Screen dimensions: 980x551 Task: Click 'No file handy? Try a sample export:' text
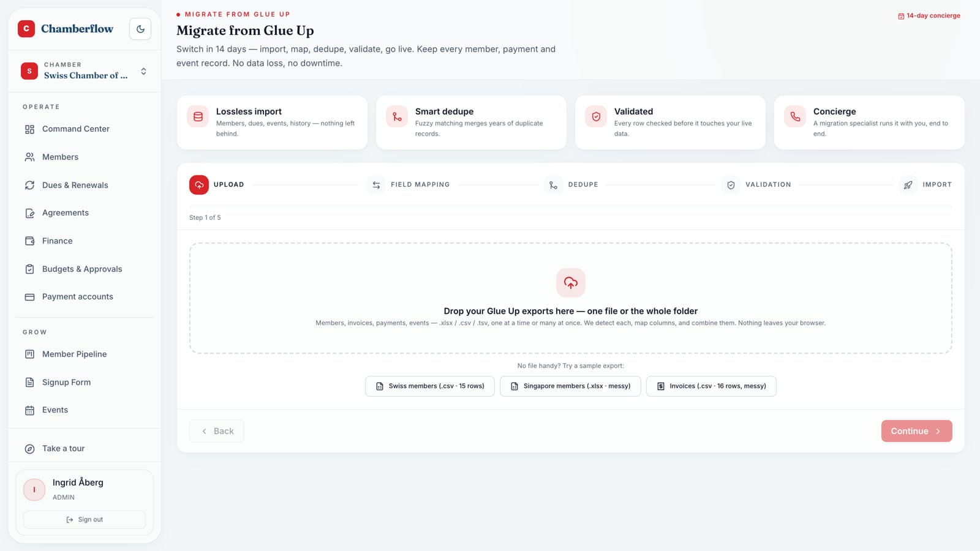[571, 365]
